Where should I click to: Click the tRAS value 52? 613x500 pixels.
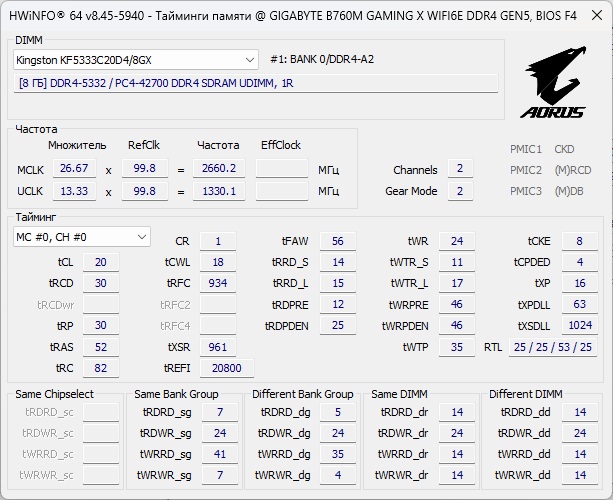[x=100, y=347]
